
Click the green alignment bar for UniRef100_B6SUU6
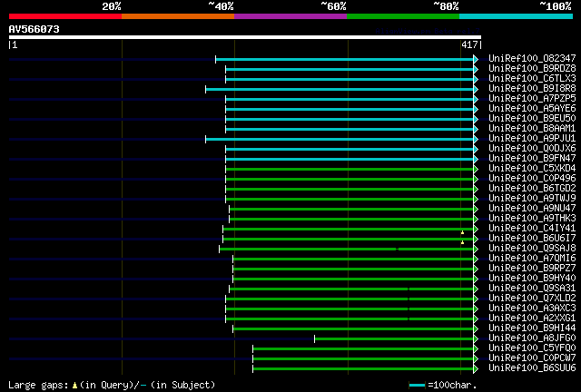point(363,369)
